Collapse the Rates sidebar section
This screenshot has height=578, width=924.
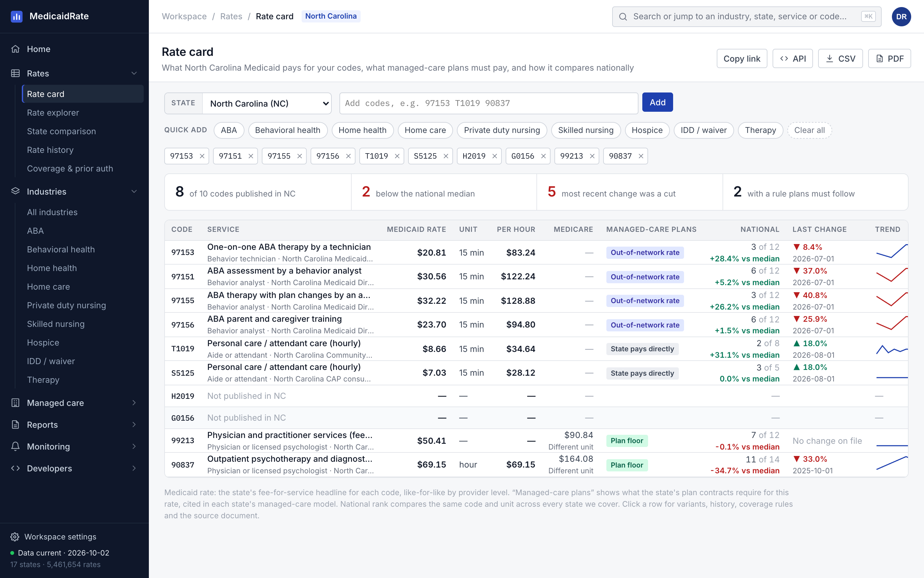click(x=134, y=74)
